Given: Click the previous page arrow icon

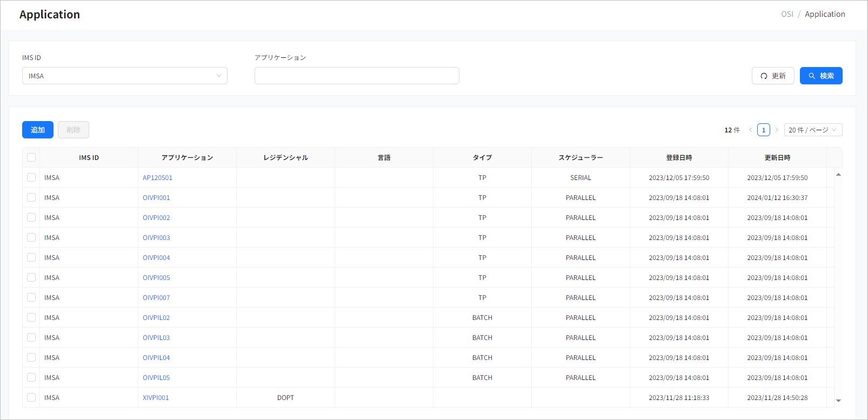Looking at the screenshot, I should 750,130.
